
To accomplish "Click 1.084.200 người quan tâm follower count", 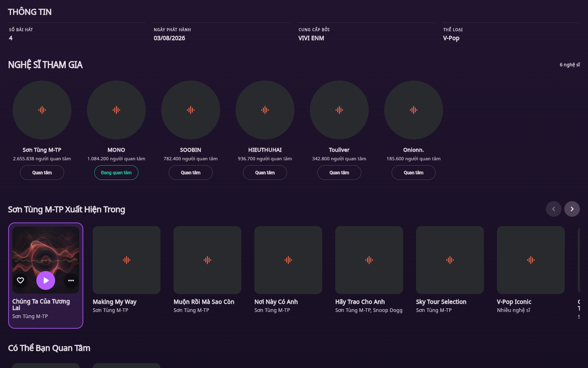I will click(x=116, y=159).
